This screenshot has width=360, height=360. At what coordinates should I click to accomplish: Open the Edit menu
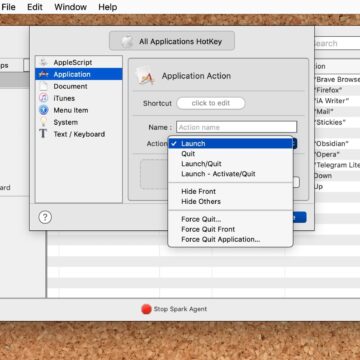pyautogui.click(x=35, y=7)
